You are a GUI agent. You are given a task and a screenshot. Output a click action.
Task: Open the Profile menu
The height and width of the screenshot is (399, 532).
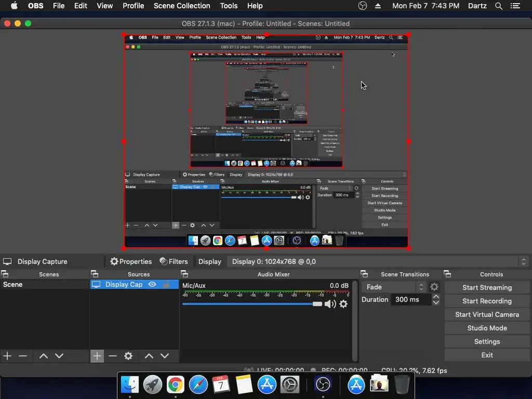click(x=134, y=6)
